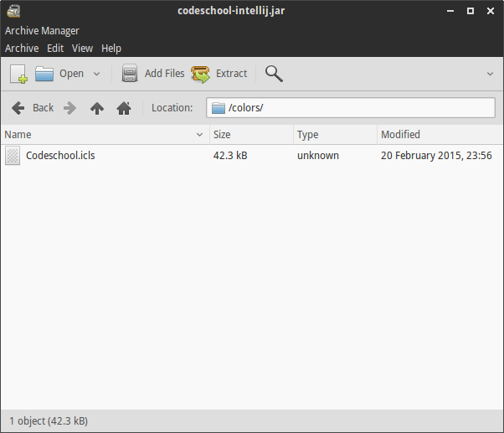Open the Help menu
The height and width of the screenshot is (433, 504).
coord(111,49)
